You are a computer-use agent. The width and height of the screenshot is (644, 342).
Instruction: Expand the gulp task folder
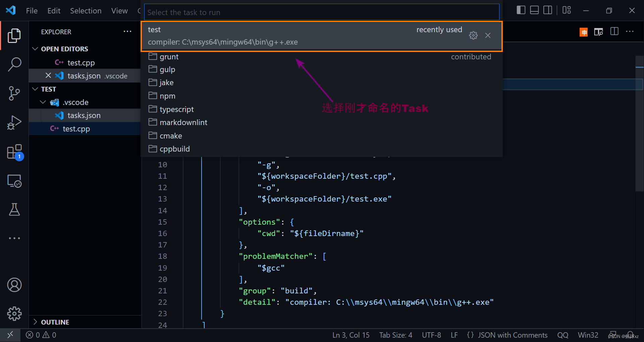click(321, 69)
